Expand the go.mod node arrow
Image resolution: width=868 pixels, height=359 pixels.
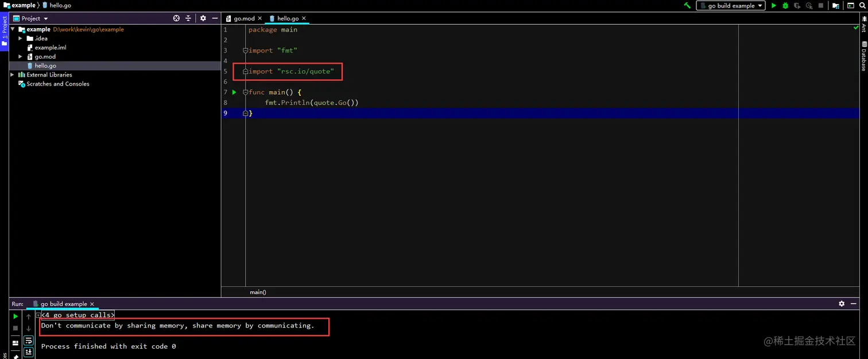(x=21, y=56)
